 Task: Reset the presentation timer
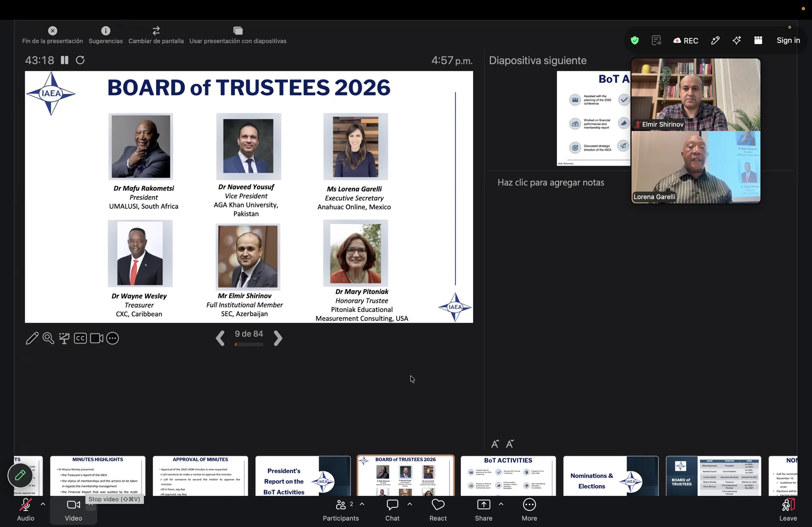click(x=80, y=60)
